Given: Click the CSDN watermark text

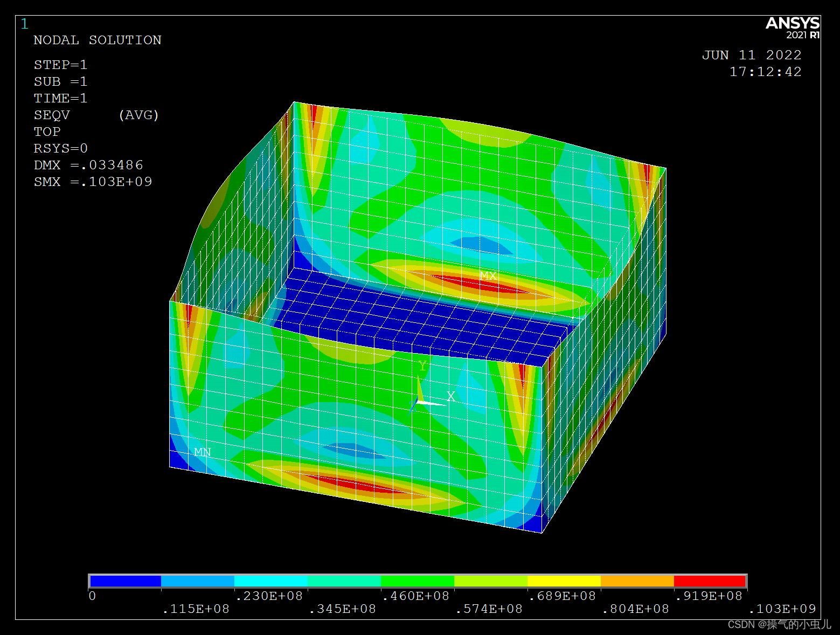Looking at the screenshot, I should pos(779,624).
